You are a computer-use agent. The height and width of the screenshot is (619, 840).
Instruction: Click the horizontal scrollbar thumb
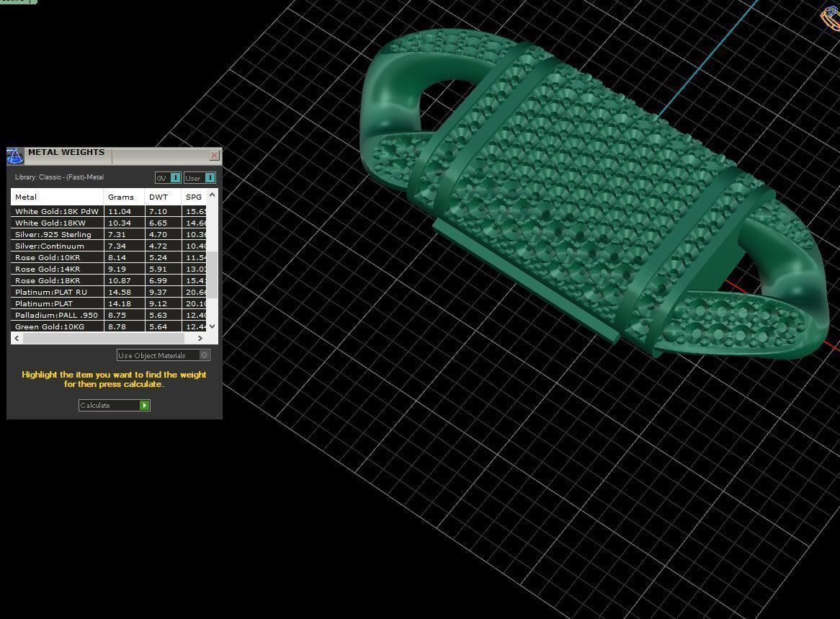click(104, 338)
